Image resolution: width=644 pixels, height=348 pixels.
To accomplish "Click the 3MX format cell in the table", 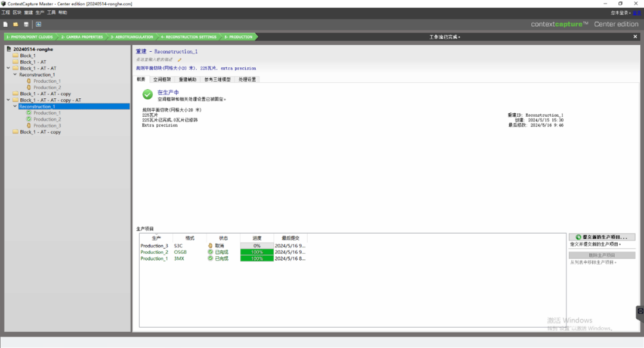I will 179,259.
